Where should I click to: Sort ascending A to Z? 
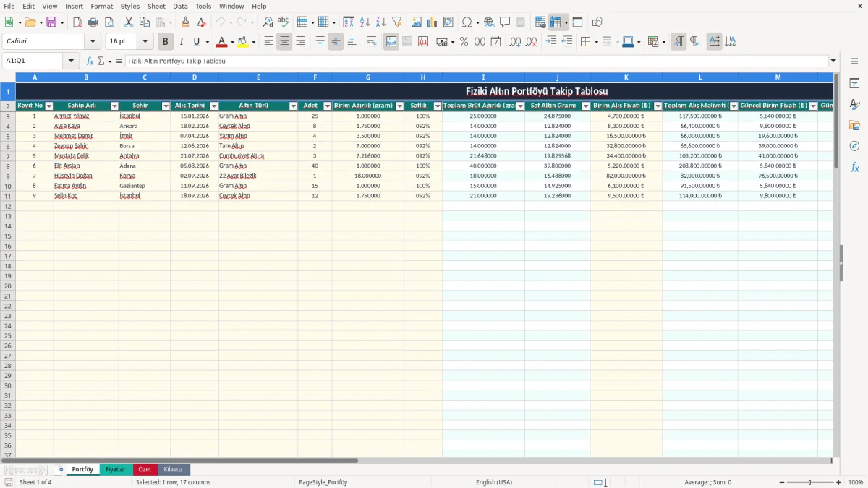pos(365,22)
